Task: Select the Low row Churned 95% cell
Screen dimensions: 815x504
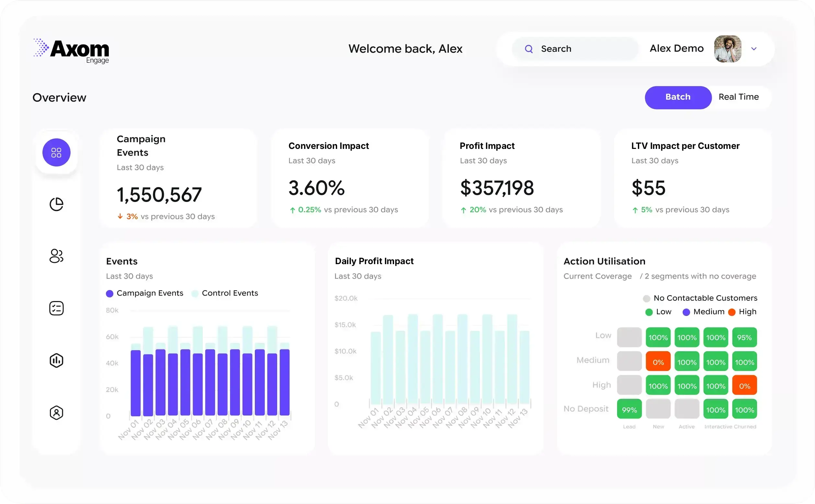Action: pos(744,337)
